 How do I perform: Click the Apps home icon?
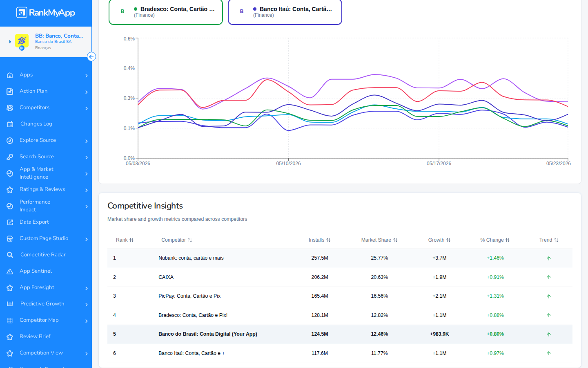click(10, 75)
